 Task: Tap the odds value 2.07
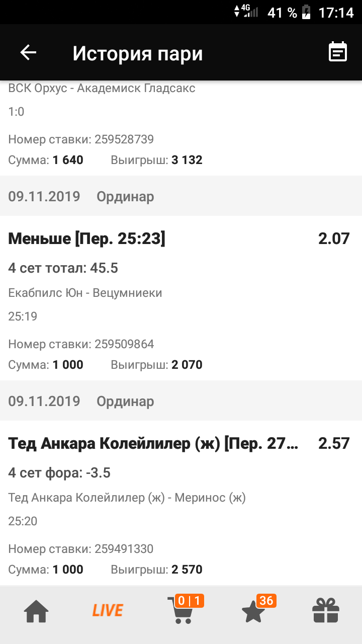click(334, 238)
